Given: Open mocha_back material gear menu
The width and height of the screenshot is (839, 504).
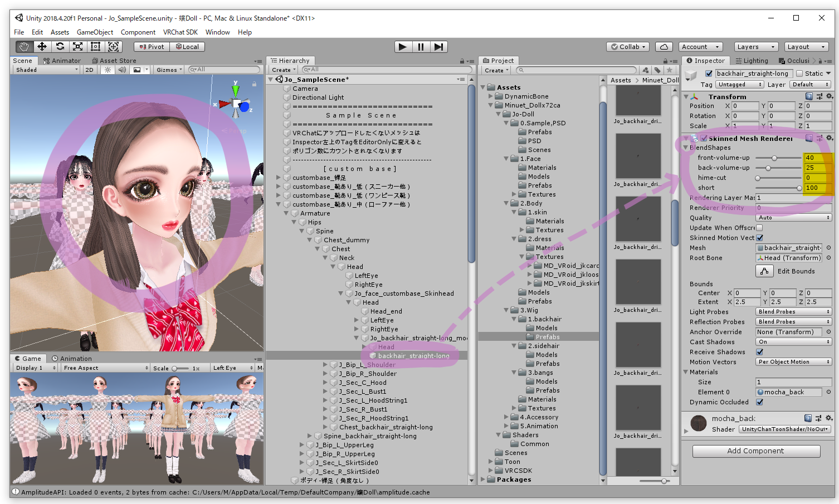Looking at the screenshot, I should click(x=829, y=418).
